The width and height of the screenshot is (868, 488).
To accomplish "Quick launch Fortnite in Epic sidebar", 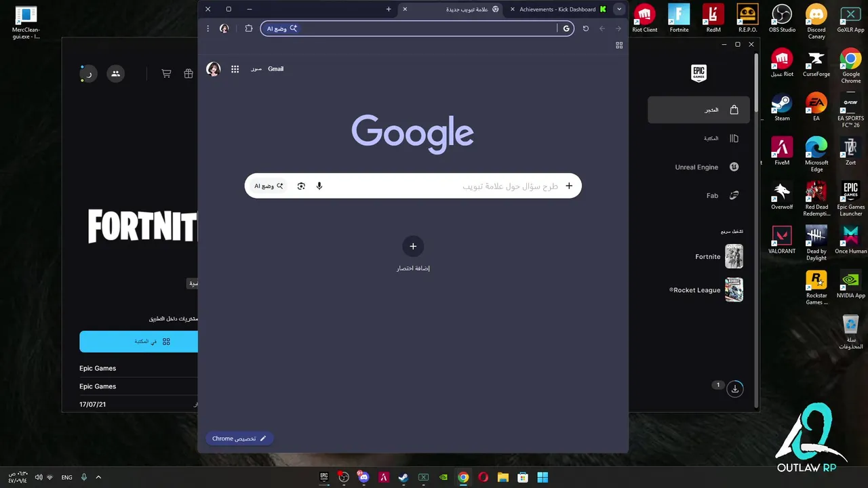I will [x=719, y=257].
